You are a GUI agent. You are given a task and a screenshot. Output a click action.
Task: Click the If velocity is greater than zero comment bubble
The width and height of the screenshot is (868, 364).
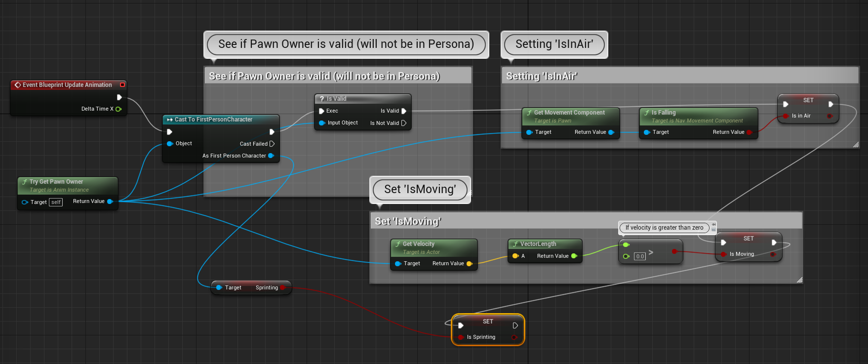(664, 228)
